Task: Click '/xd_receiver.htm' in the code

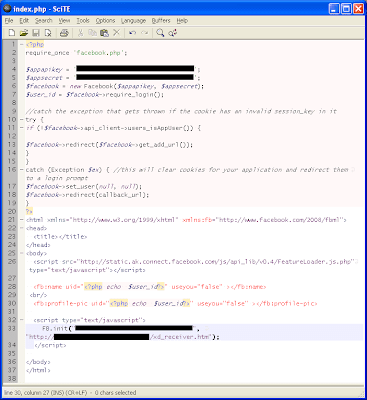Action: click(180, 337)
